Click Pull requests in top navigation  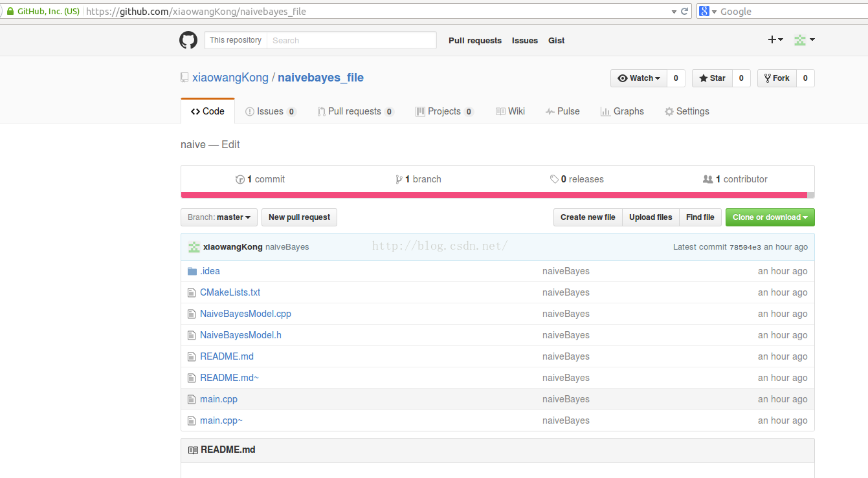[475, 40]
